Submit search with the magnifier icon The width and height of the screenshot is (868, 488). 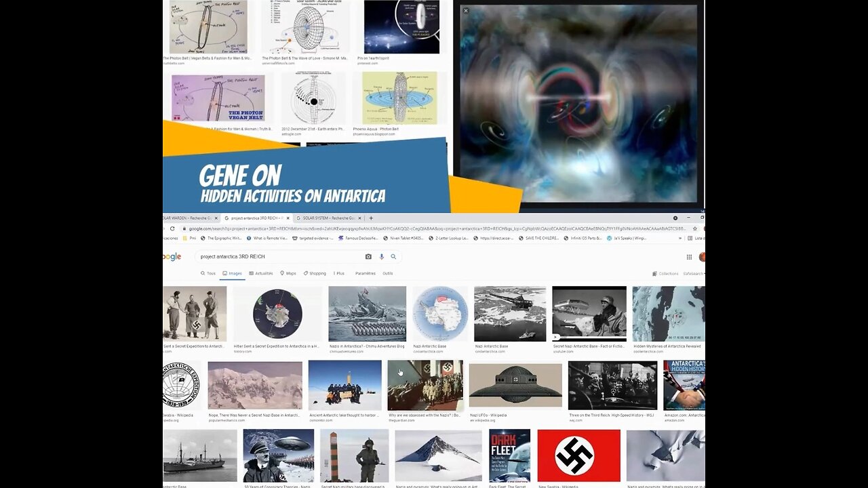pyautogui.click(x=393, y=257)
